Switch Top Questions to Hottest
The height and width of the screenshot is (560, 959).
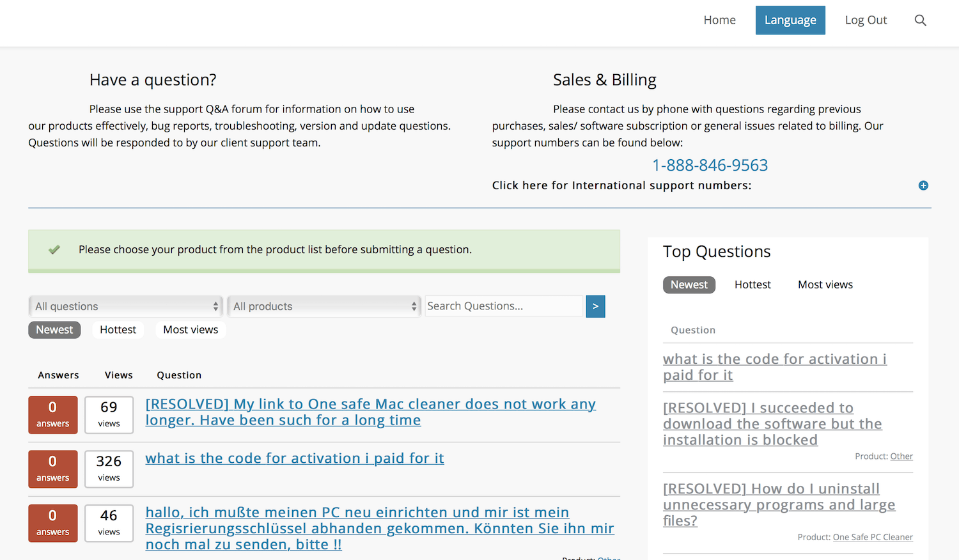click(752, 285)
